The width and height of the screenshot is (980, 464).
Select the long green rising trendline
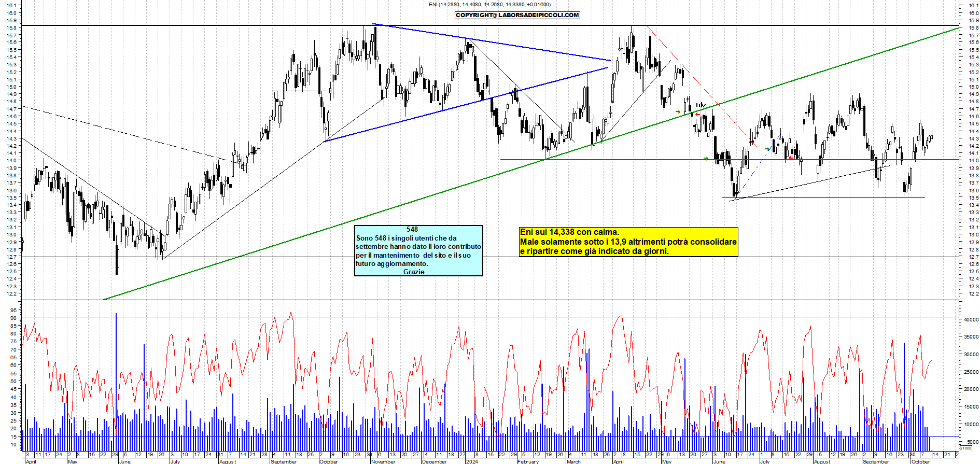(x=531, y=164)
